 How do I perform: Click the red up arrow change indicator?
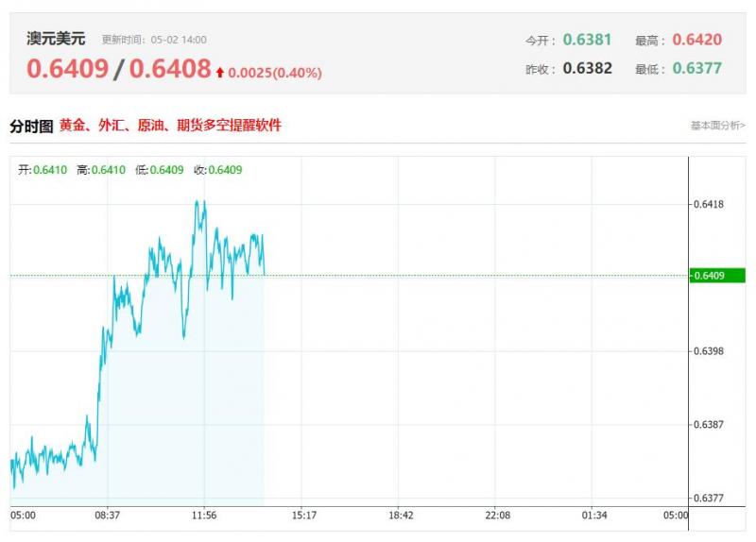click(220, 73)
